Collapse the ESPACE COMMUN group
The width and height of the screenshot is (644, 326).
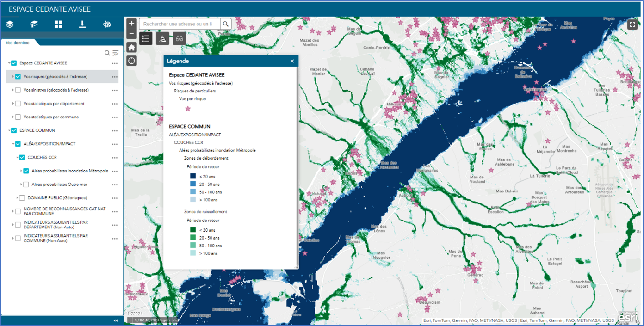9,130
